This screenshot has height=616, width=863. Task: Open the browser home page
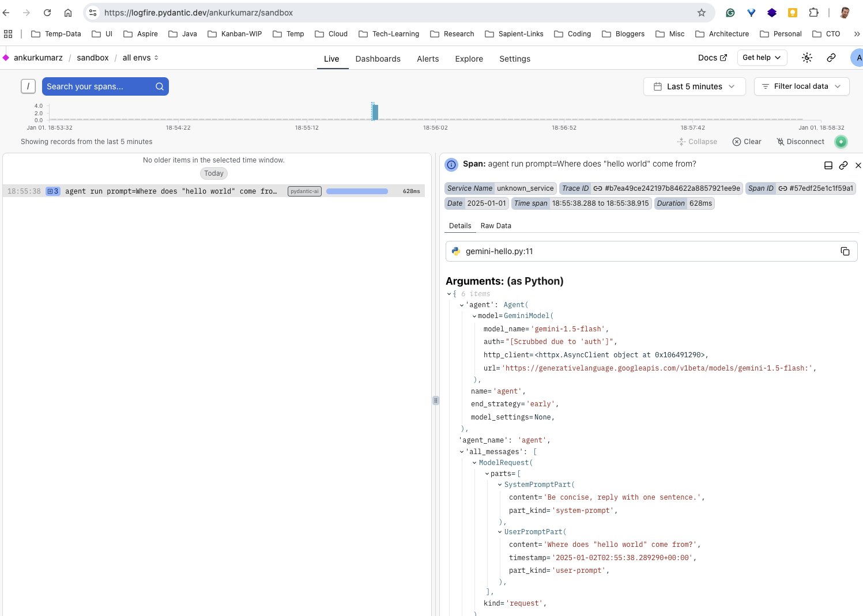68,13
